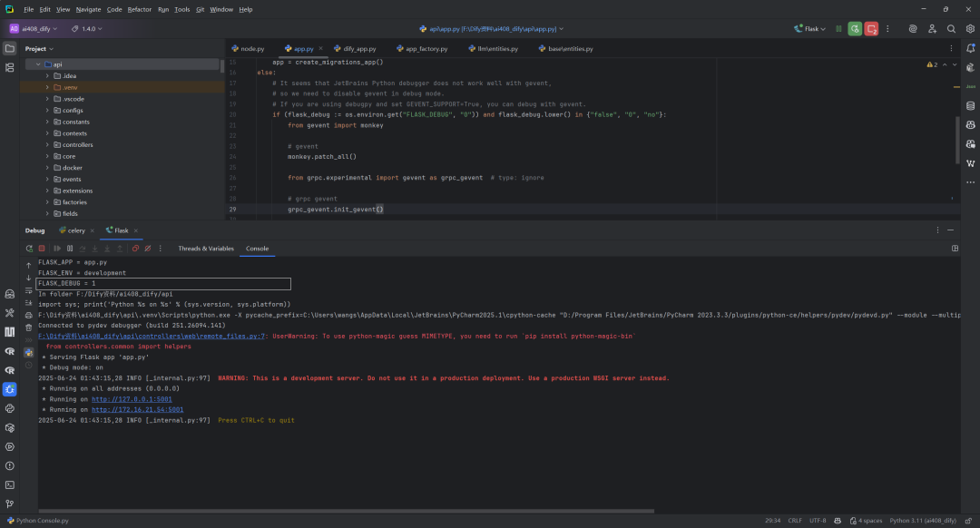980x528 pixels.
Task: Open the Json tool window in right sidebar
Action: (971, 87)
